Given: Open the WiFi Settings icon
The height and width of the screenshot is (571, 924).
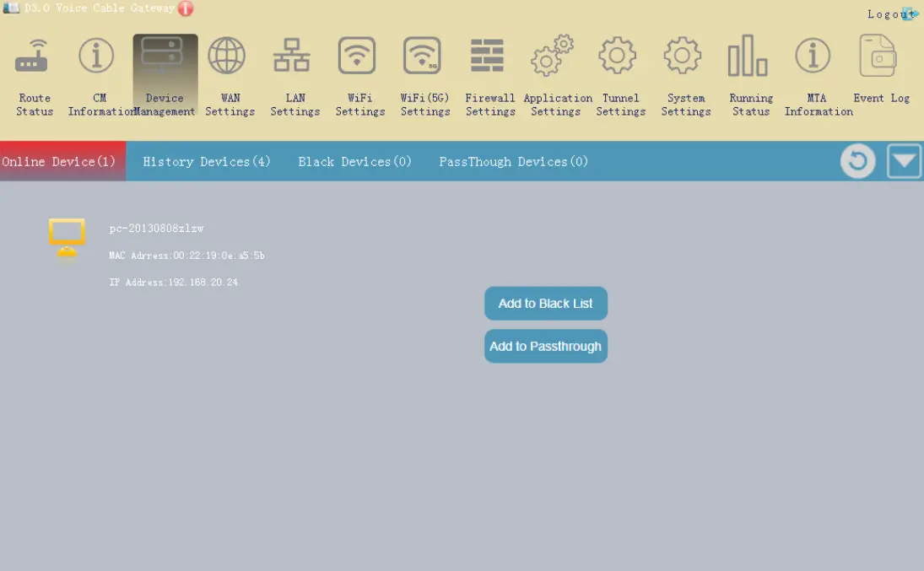Looking at the screenshot, I should [356, 56].
